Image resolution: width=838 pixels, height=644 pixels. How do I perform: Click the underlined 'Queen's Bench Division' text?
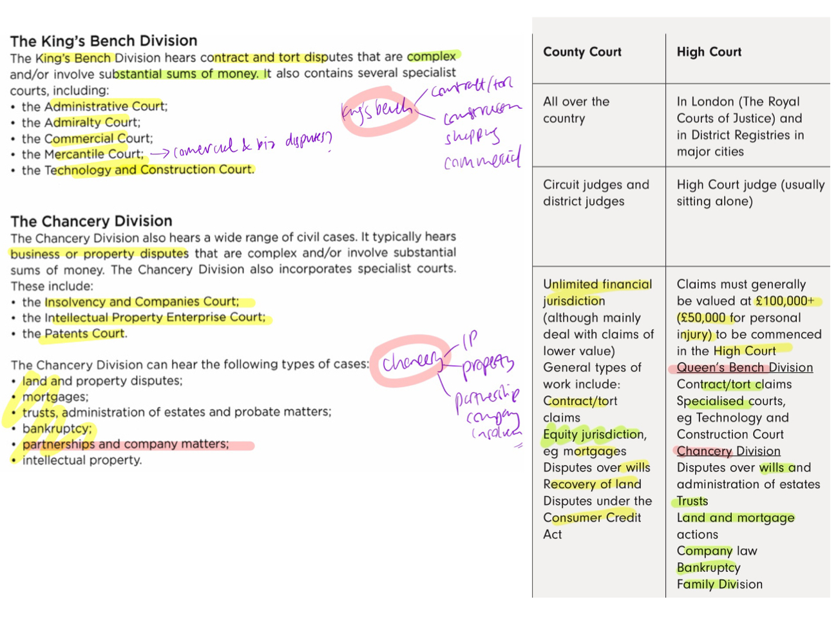pyautogui.click(x=745, y=368)
